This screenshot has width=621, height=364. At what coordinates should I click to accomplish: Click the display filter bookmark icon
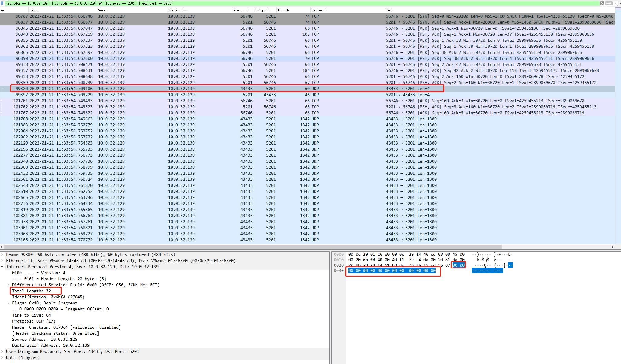tap(2, 3)
